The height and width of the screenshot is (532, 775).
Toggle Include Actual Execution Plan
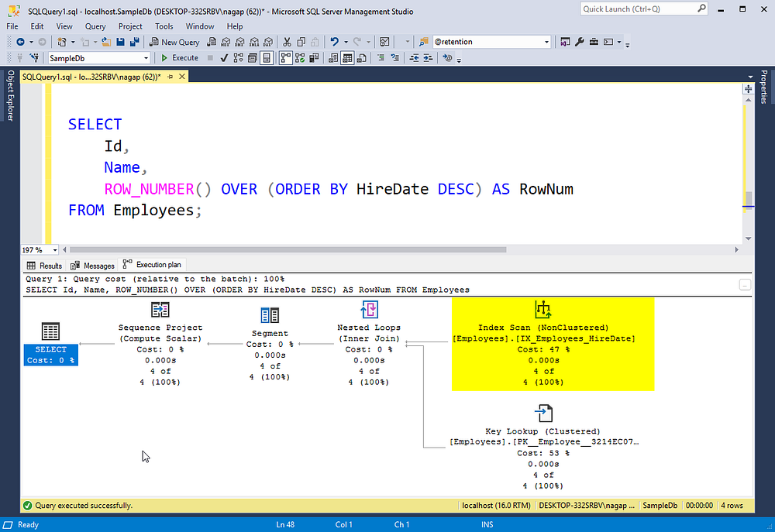(286, 57)
